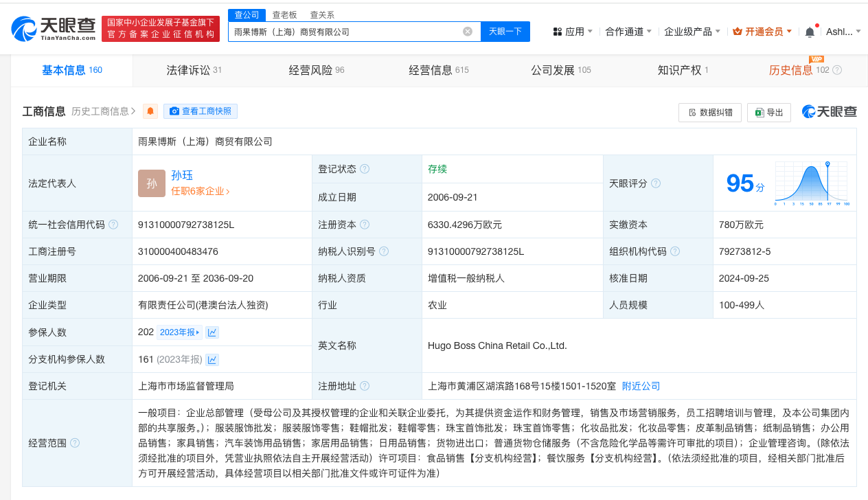Click 增值税一般纳税人 taxpayer qualification
The image size is (868, 500).
pos(466,278)
